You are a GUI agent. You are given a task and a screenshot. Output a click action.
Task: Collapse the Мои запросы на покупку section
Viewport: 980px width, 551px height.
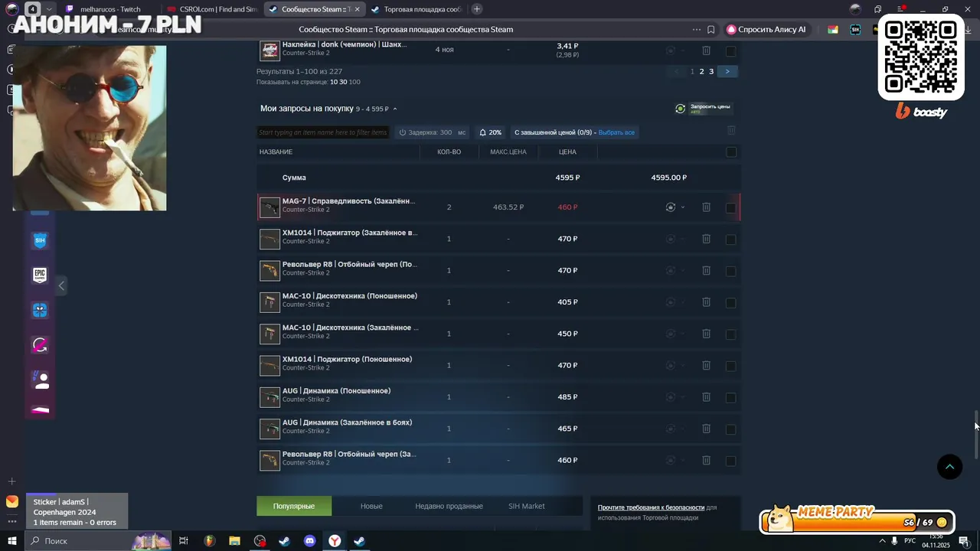click(395, 109)
